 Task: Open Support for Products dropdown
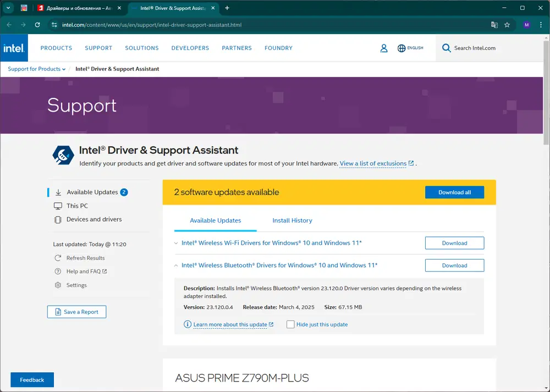[x=37, y=69]
